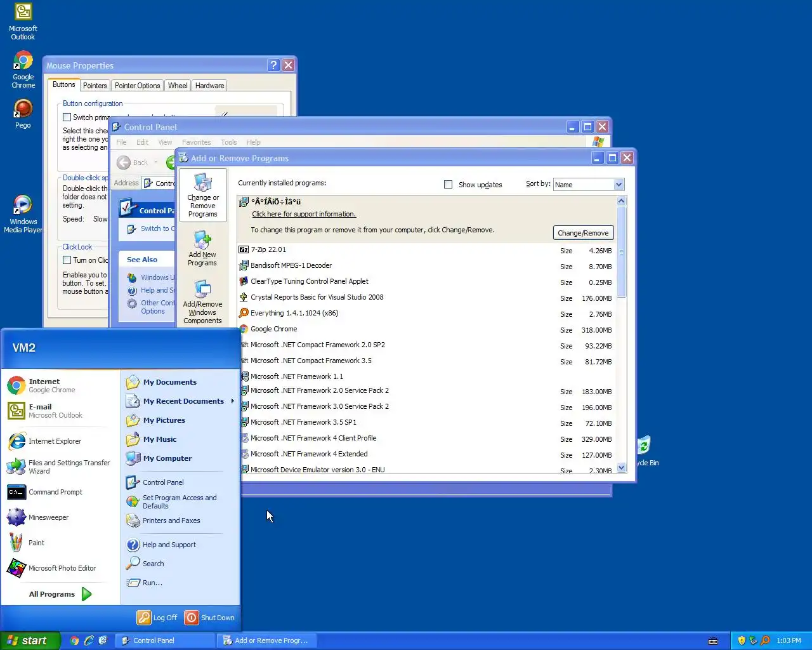Open the Hardware tab

click(x=209, y=86)
